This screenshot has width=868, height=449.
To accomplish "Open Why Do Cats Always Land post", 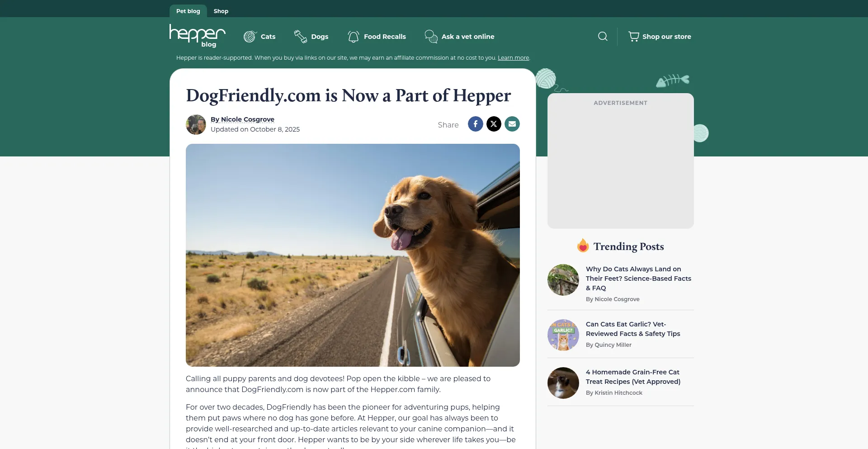I will click(638, 279).
